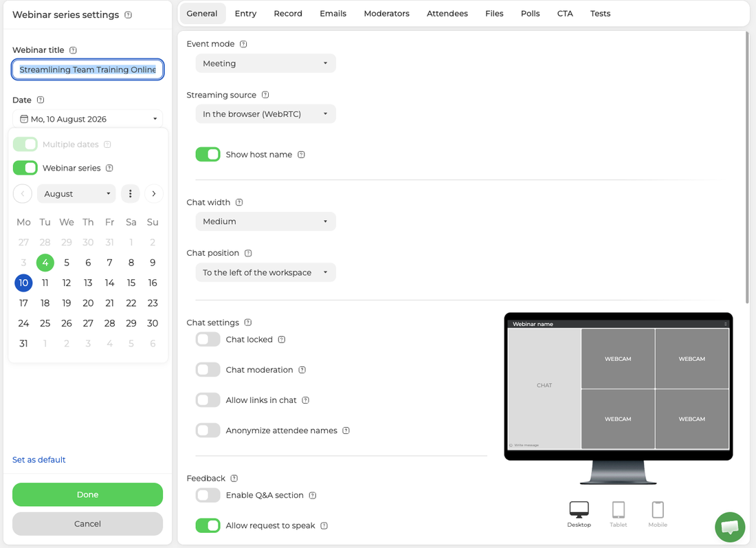Open the Chat position dropdown
The height and width of the screenshot is (548, 756).
[266, 272]
